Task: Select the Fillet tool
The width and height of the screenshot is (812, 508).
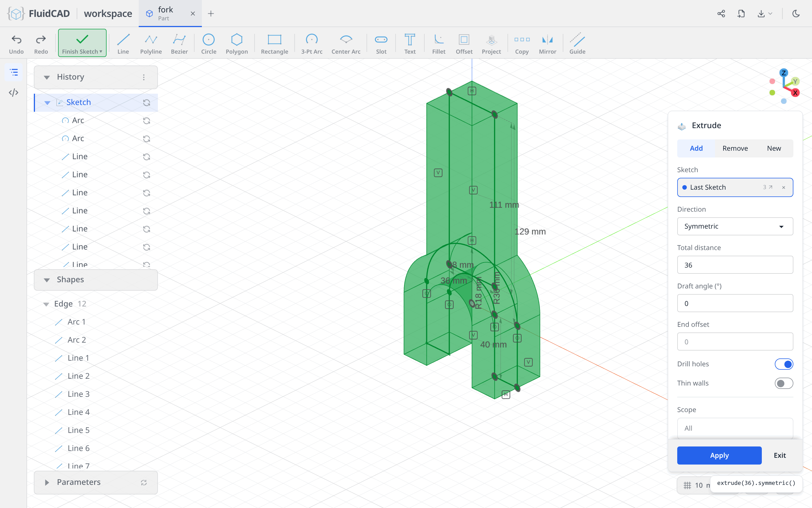Action: click(x=438, y=44)
